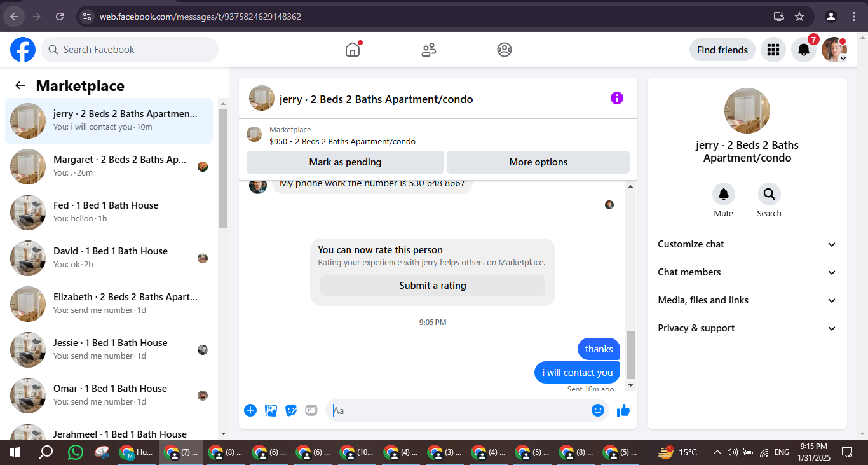The image size is (868, 465).
Task: View site information icon in the address bar
Action: coord(87,17)
